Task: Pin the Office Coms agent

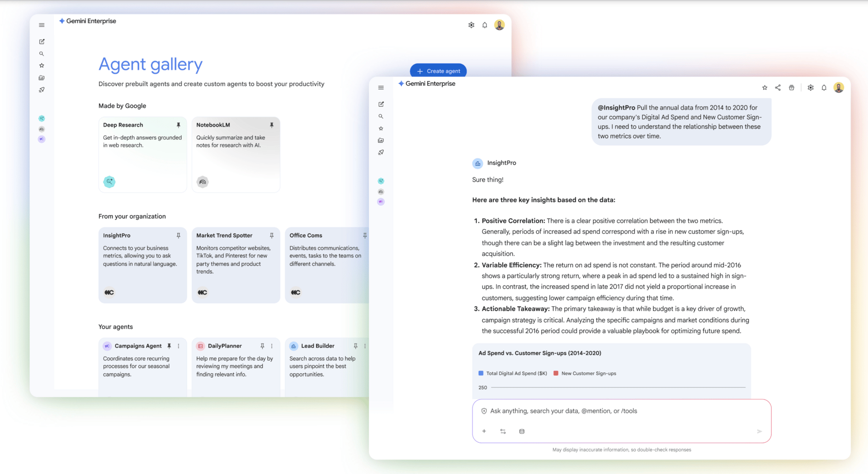Action: coord(365,235)
